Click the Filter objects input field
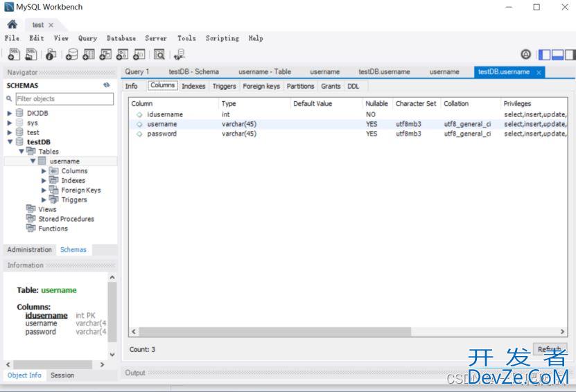This screenshot has height=392, width=576. tap(64, 99)
